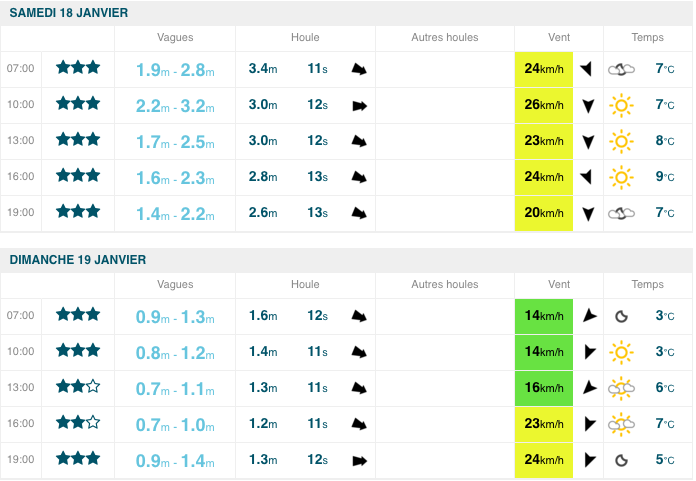696x481 pixels.
Task: Click the Dimanche 19 Janvier header
Action: tap(78, 259)
